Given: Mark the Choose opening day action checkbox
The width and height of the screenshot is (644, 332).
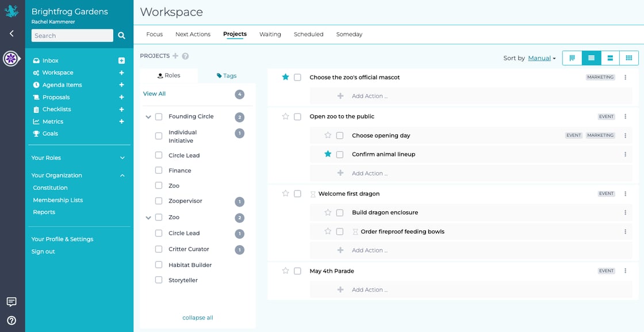Looking at the screenshot, I should pos(339,135).
